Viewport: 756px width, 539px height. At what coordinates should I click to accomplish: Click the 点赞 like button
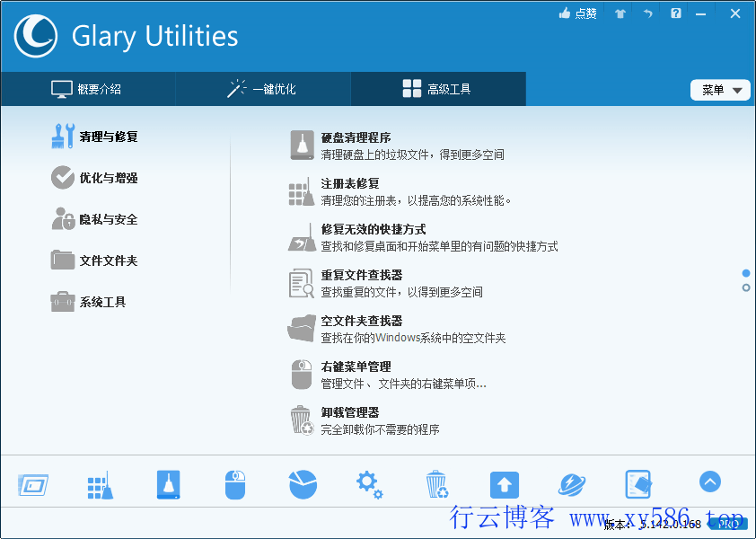[x=577, y=13]
